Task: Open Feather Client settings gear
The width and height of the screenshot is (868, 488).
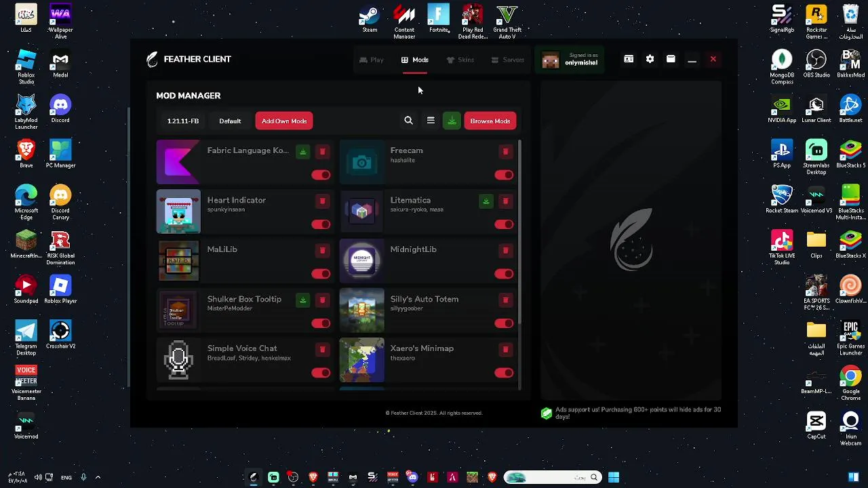Action: (650, 59)
